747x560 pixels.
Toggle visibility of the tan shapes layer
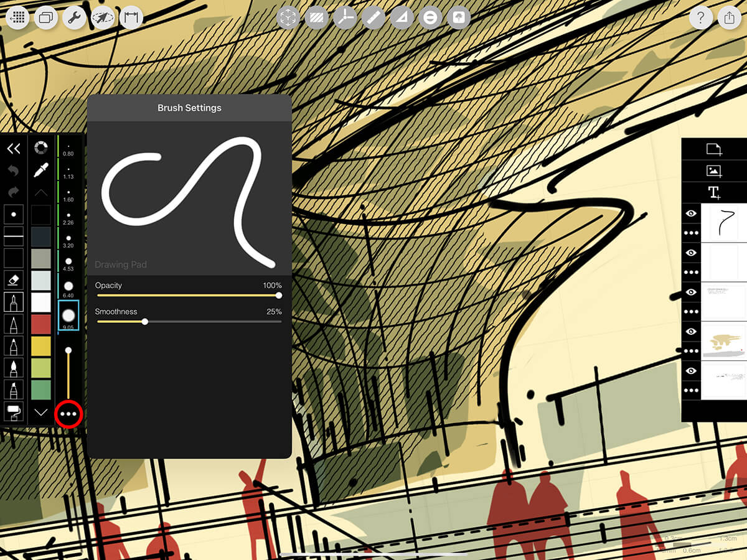coord(691,331)
